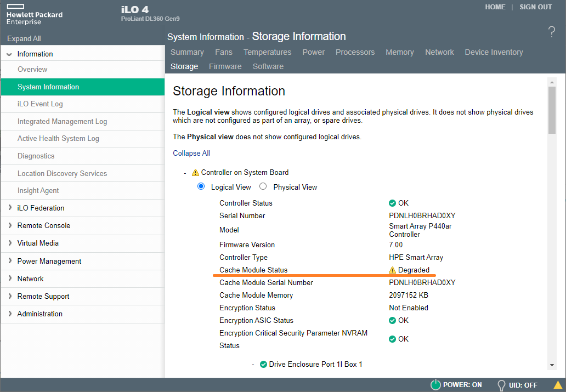The image size is (566, 392).
Task: Click the Drive Enclosure green OK icon
Action: click(x=263, y=365)
